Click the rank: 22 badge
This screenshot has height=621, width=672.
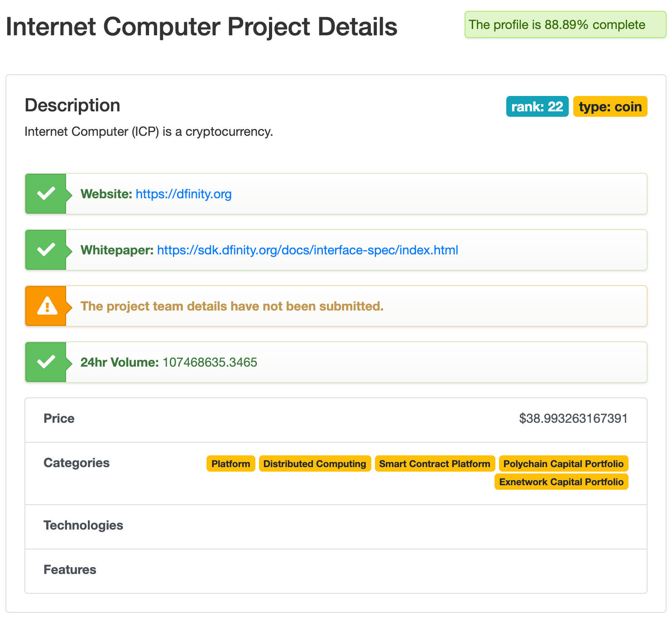[x=537, y=106]
